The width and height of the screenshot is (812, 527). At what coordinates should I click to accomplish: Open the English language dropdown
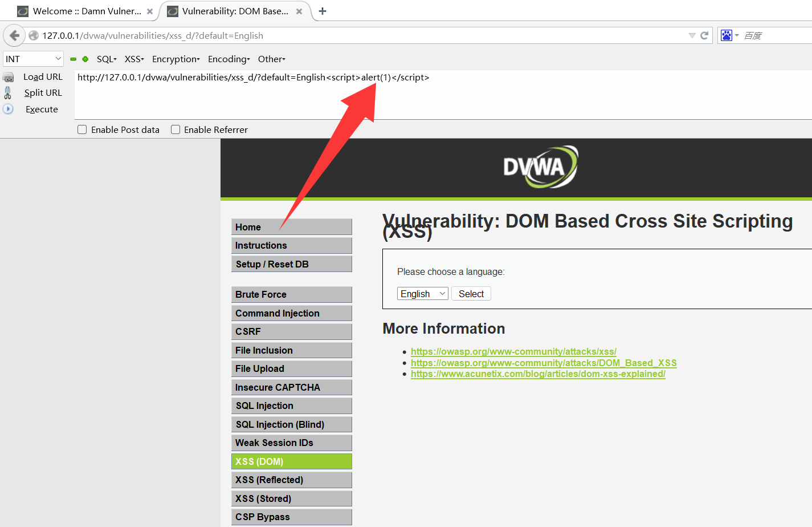click(x=423, y=294)
